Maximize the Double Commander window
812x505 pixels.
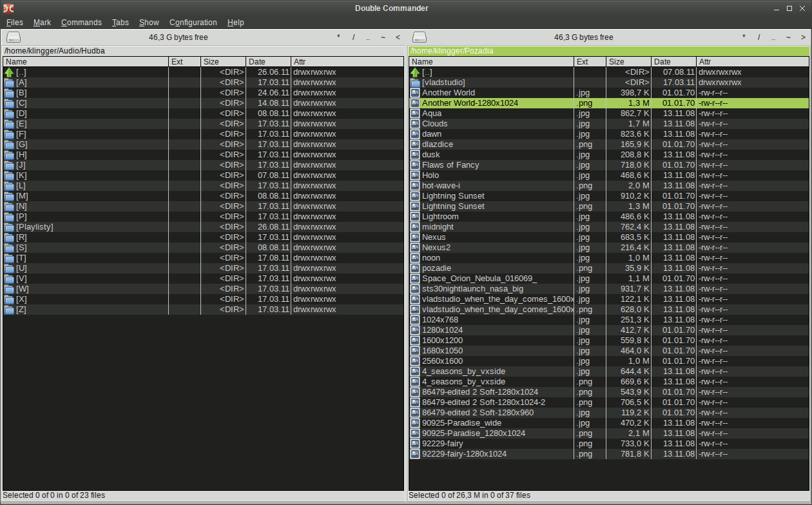coord(789,8)
